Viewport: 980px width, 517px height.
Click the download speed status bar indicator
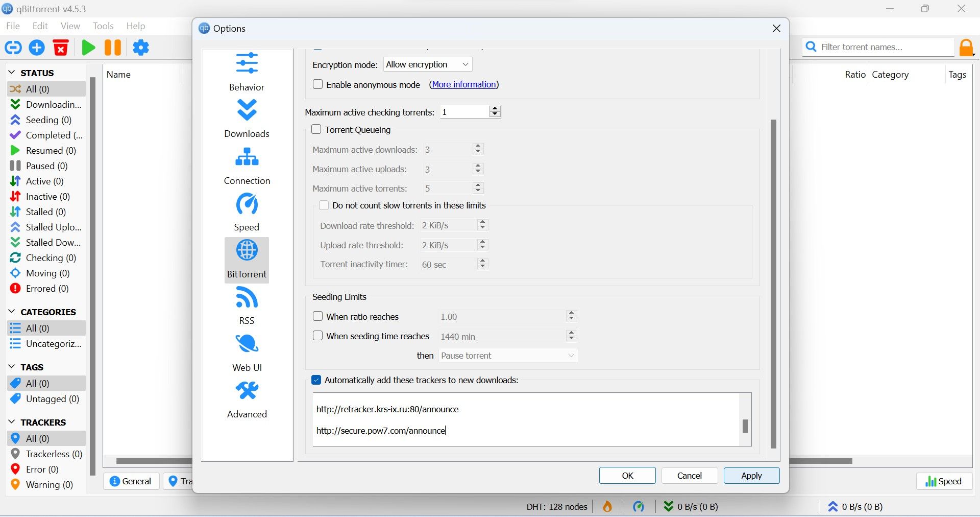point(690,506)
